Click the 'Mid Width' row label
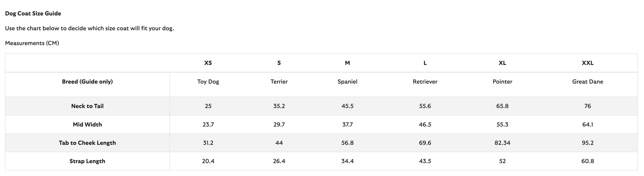This screenshot has width=644, height=176. point(87,124)
